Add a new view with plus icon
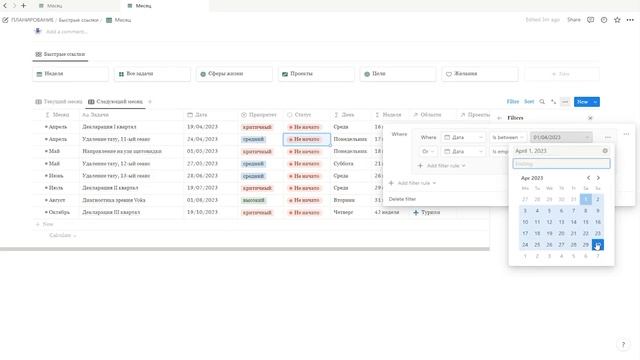The height and width of the screenshot is (360, 640). point(150,102)
